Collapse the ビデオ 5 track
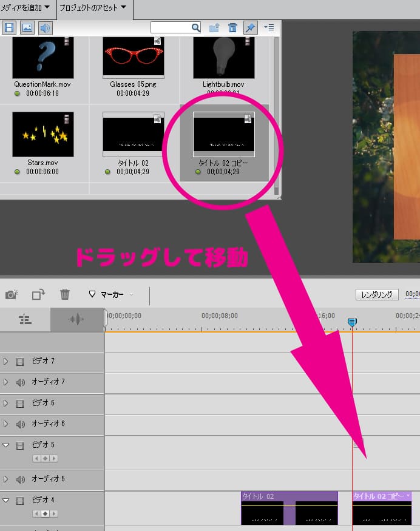The width and height of the screenshot is (420, 531). point(6,445)
